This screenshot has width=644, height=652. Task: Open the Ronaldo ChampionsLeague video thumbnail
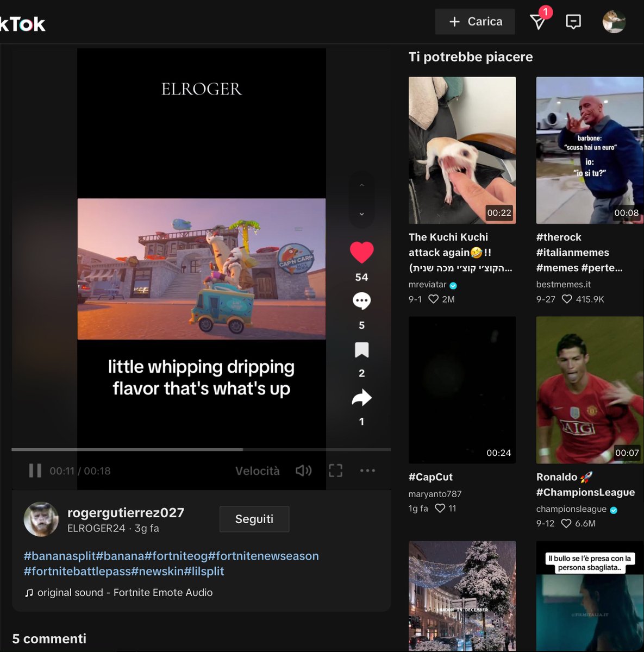tap(590, 390)
